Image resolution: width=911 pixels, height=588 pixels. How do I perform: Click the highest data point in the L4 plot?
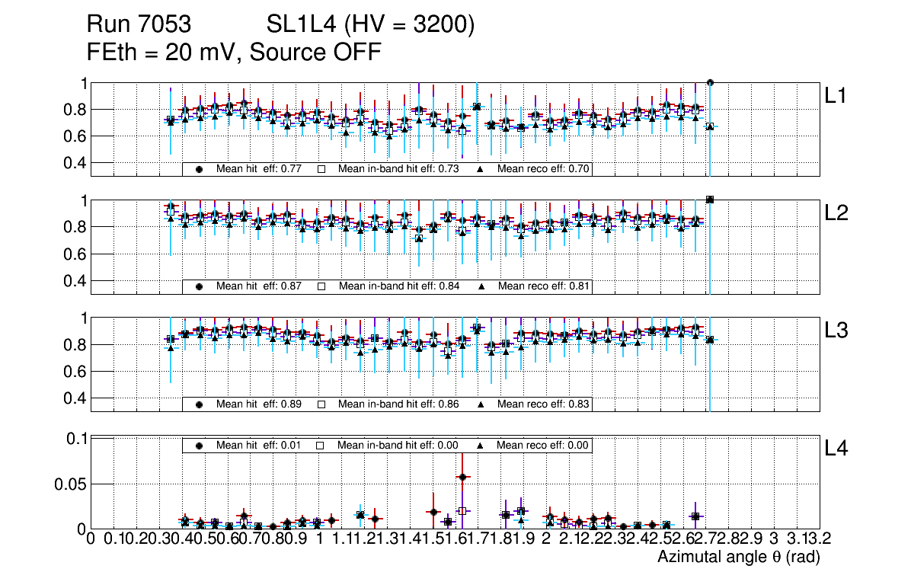(x=462, y=477)
